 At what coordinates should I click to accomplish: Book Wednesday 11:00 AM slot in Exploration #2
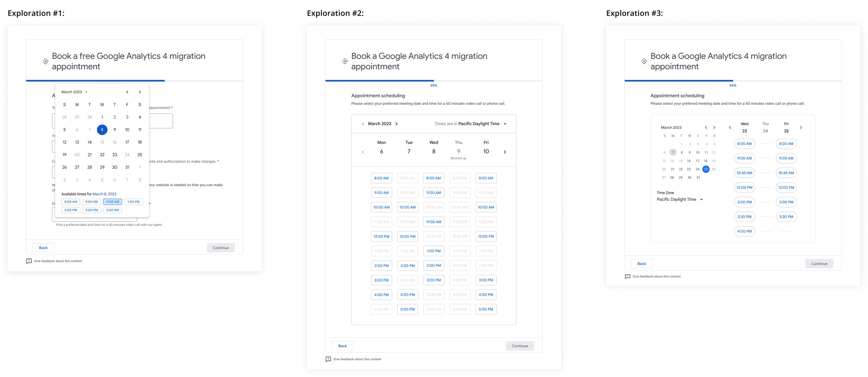pos(434,222)
